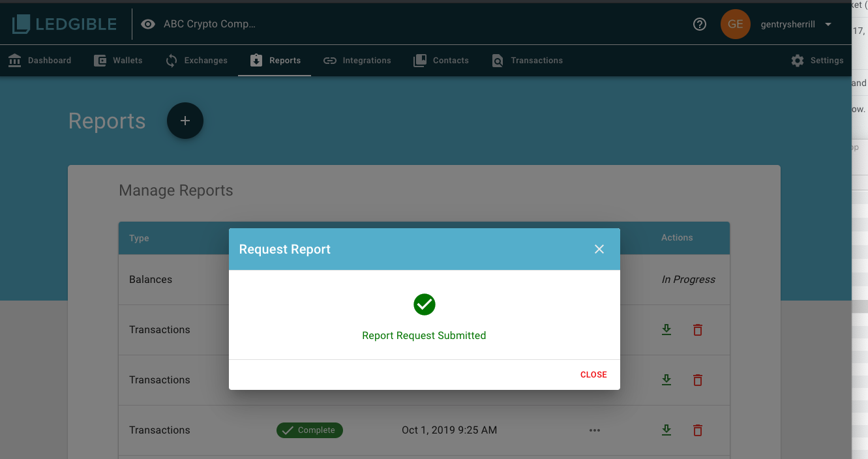Download the first Transactions report
This screenshot has width=868, height=459.
coord(666,330)
